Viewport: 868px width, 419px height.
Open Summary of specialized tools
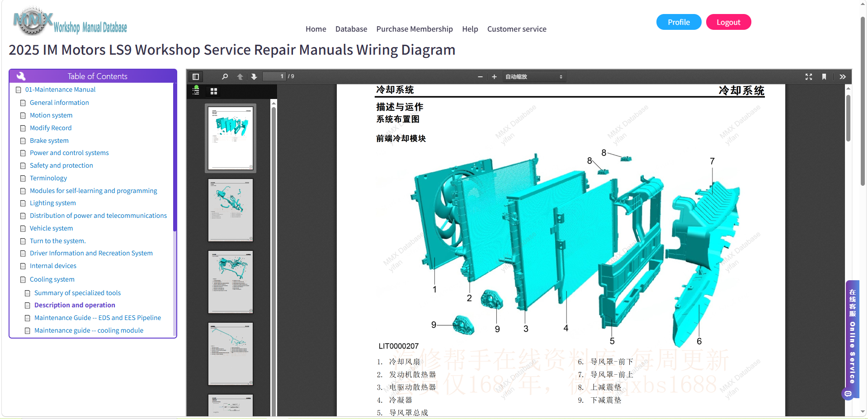(77, 293)
